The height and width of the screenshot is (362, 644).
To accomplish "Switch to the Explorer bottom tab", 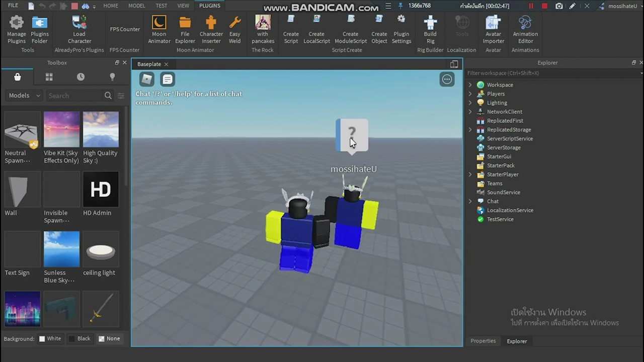I will [517, 341].
